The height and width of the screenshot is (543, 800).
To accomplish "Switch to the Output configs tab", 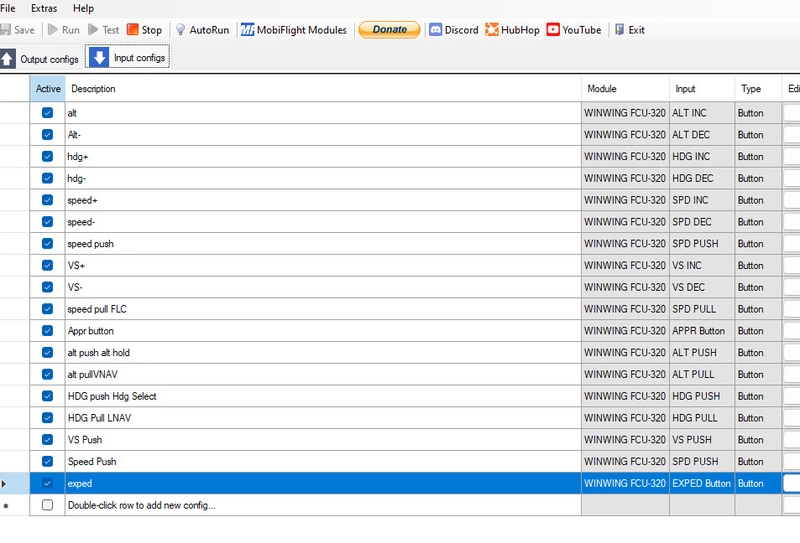I will [x=40, y=59].
